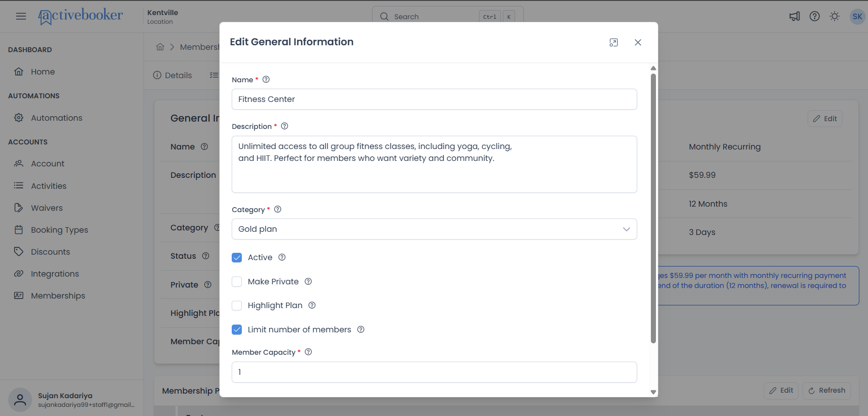This screenshot has width=868, height=416.
Task: Click the Search box in header
Action: point(448,16)
